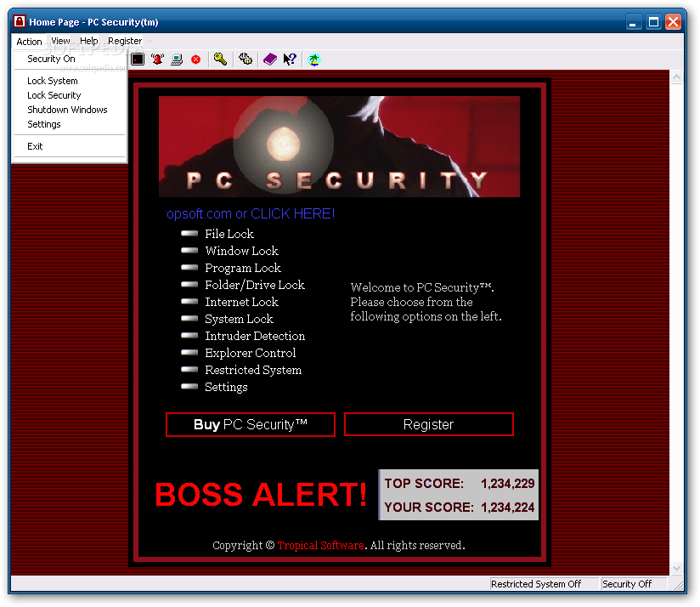Click the yellow key toolbar icon
This screenshot has height=607, width=700.
(x=220, y=59)
